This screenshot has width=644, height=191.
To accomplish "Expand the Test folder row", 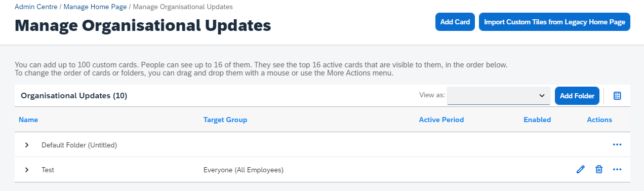I will (27, 170).
